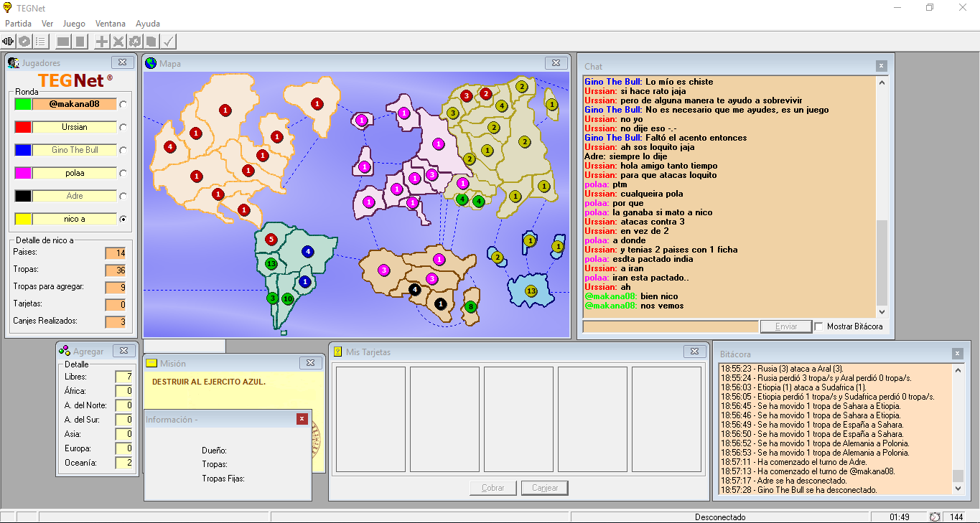980x523 pixels.
Task: Click the wide rectangle toolbar icon
Action: [x=63, y=42]
